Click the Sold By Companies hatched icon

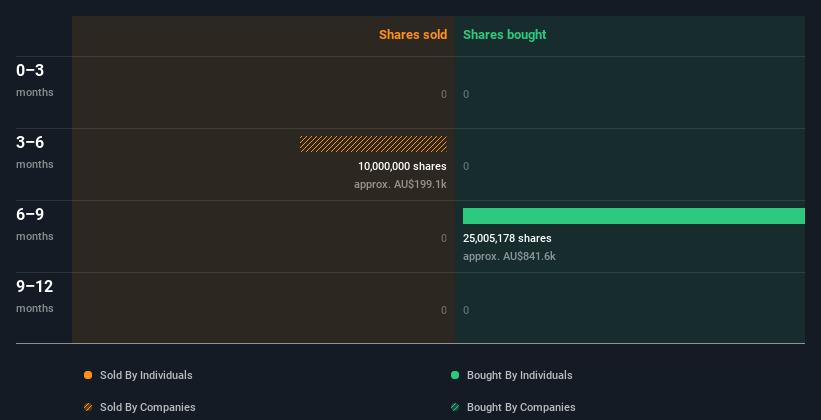(88, 407)
